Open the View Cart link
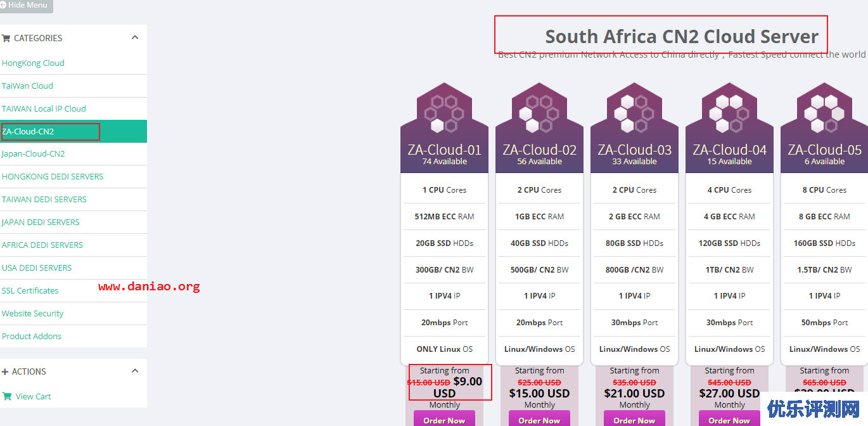The height and width of the screenshot is (426, 868). (x=34, y=396)
